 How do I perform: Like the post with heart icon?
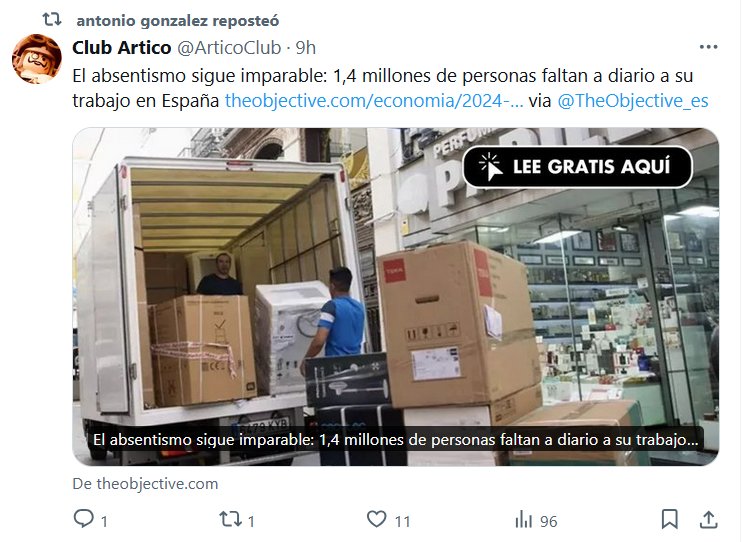click(x=377, y=519)
